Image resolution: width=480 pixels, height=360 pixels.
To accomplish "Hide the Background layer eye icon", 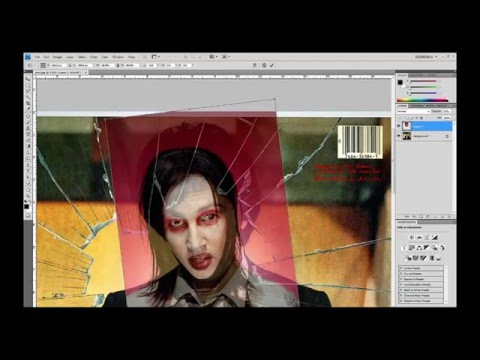I will coord(399,136).
